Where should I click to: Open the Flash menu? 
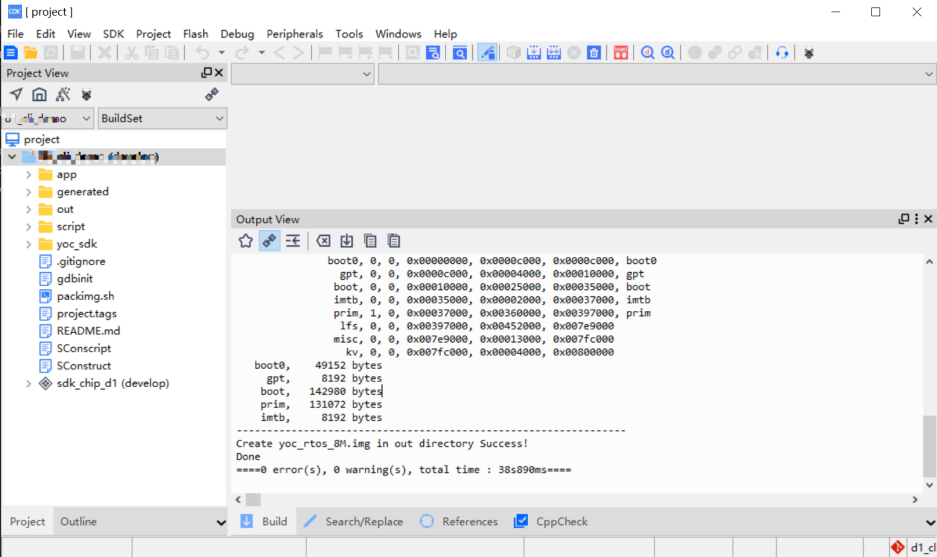click(195, 34)
